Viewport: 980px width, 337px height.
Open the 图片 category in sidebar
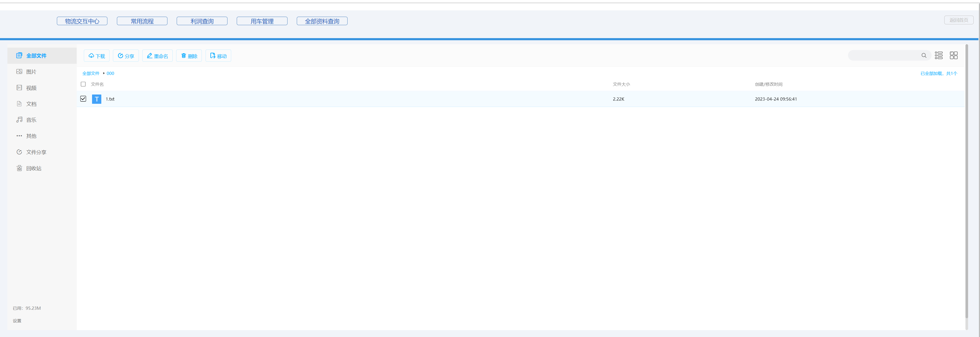pos(31,71)
